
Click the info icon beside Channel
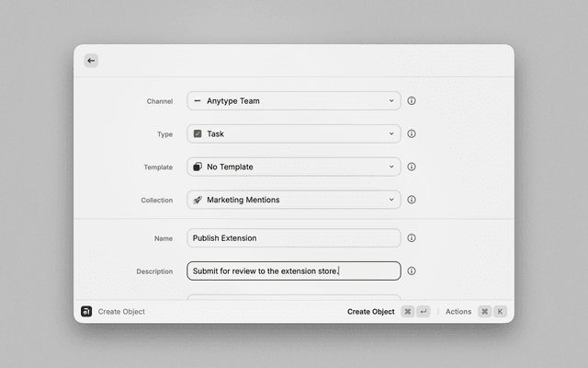point(412,101)
